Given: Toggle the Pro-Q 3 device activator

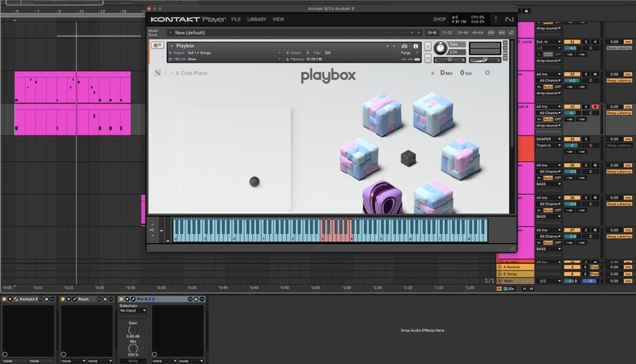Looking at the screenshot, I should tap(121, 298).
